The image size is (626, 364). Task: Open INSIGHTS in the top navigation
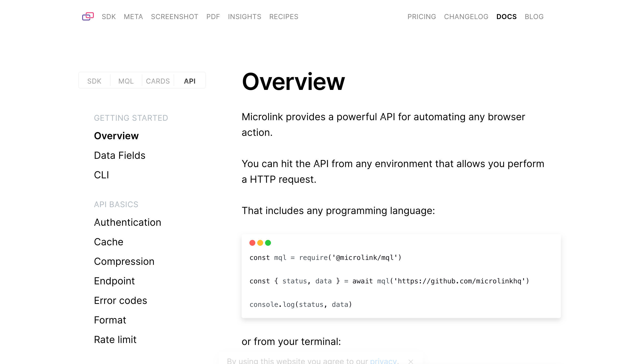click(245, 17)
